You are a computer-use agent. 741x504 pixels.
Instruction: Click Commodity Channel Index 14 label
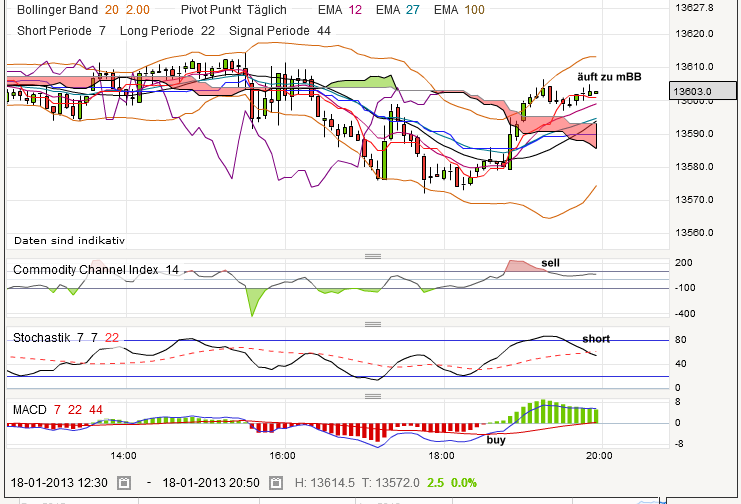pos(96,270)
